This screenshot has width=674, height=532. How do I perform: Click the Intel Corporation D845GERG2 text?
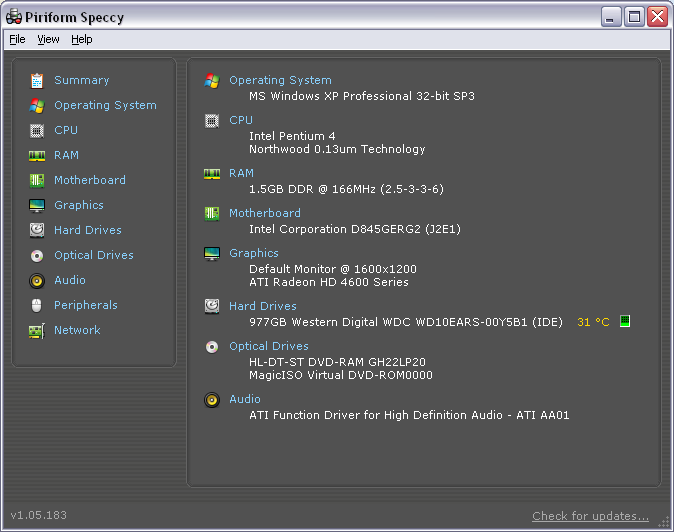point(355,229)
